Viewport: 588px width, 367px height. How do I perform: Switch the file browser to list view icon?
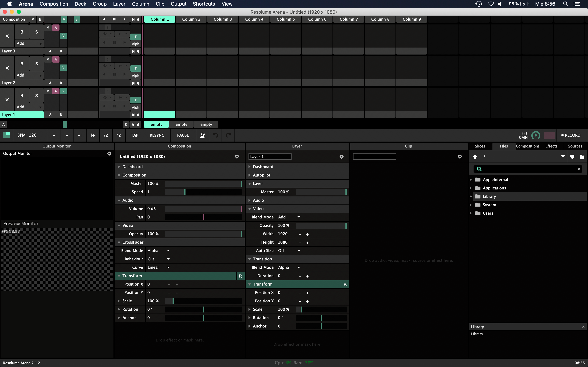[x=582, y=157]
